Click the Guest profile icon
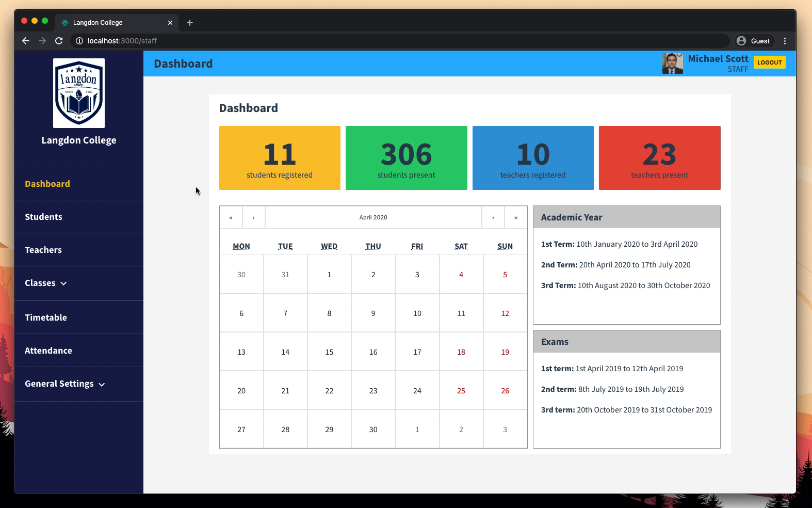 coord(741,41)
